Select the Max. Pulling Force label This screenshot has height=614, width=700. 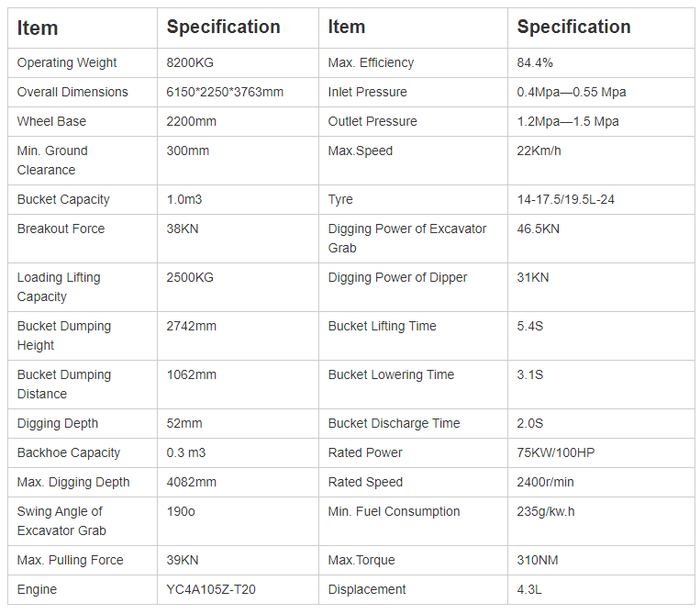coord(70,560)
